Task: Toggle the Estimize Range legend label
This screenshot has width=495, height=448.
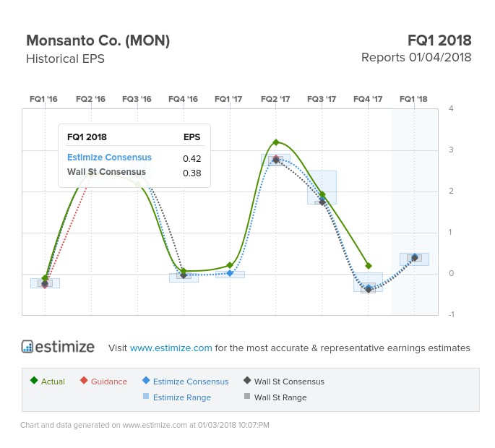Action: pos(182,397)
